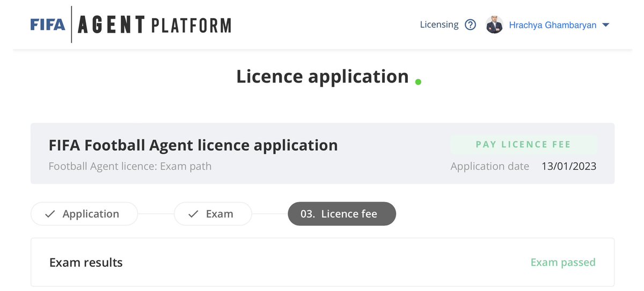This screenshot has height=291, width=644.
Task: Click the checkmark icon on Application step
Action: point(50,214)
